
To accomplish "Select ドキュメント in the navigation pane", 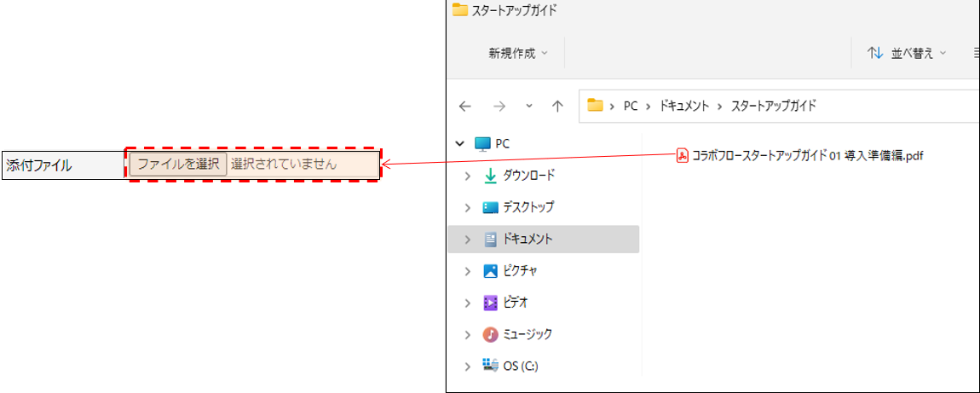I will pyautogui.click(x=527, y=239).
